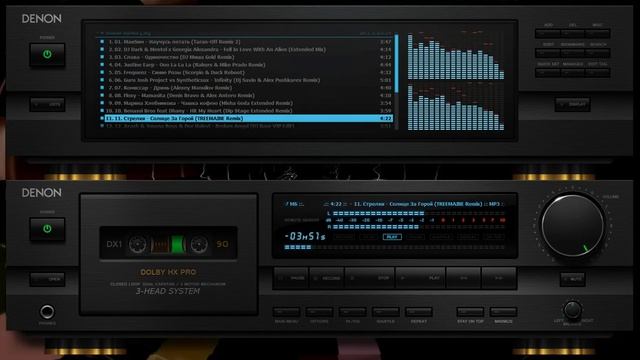Select track 10 Benassi Bros Hit My Heart
Viewport: 640px width, 360px height.
coord(245,111)
